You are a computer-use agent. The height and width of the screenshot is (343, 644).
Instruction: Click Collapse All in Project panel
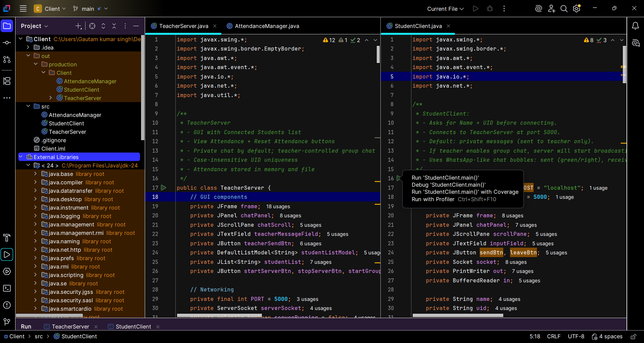point(114,26)
